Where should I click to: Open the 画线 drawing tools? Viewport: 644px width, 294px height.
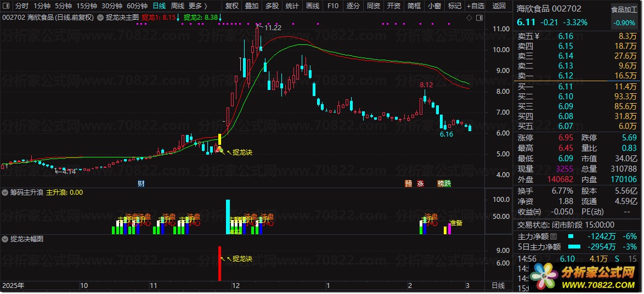click(313, 5)
